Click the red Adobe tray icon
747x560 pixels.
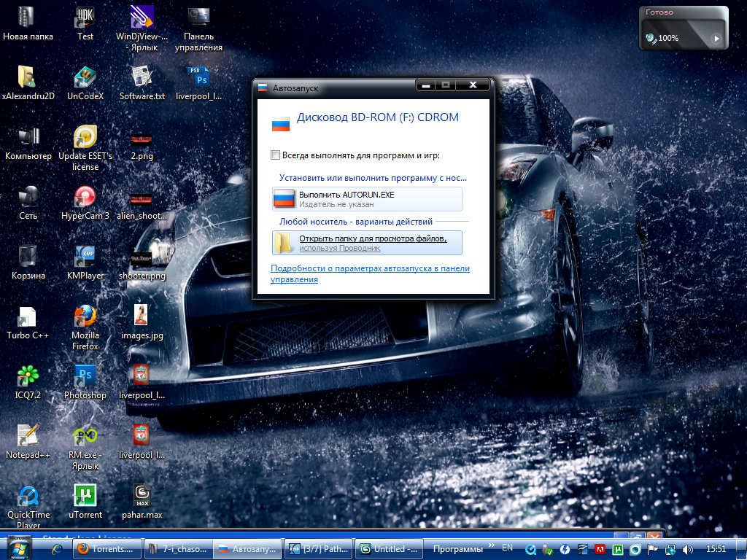pyautogui.click(x=600, y=550)
